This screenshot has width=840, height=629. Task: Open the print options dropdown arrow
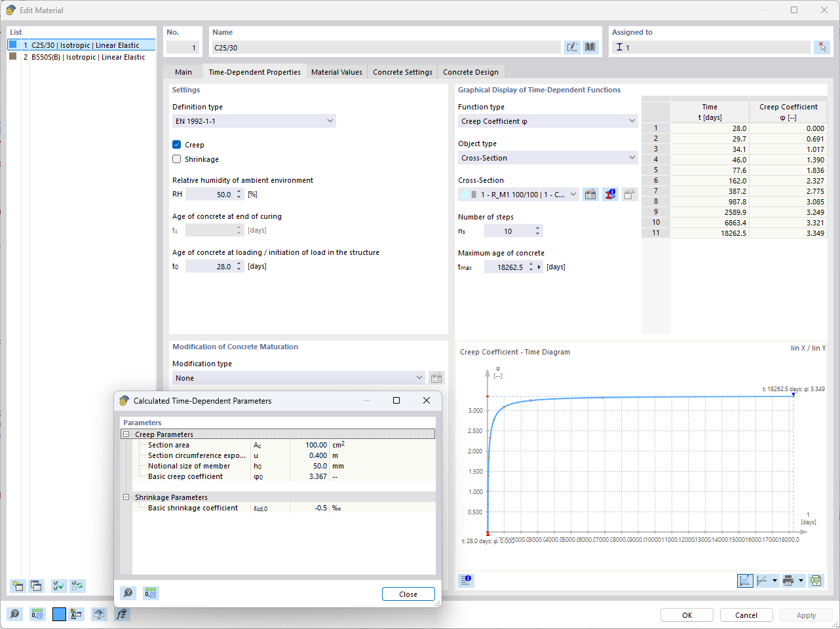coord(801,581)
